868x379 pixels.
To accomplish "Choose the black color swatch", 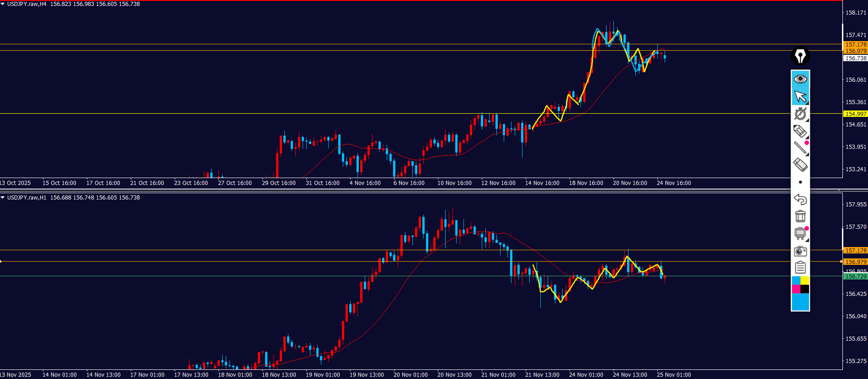I will (x=805, y=289).
